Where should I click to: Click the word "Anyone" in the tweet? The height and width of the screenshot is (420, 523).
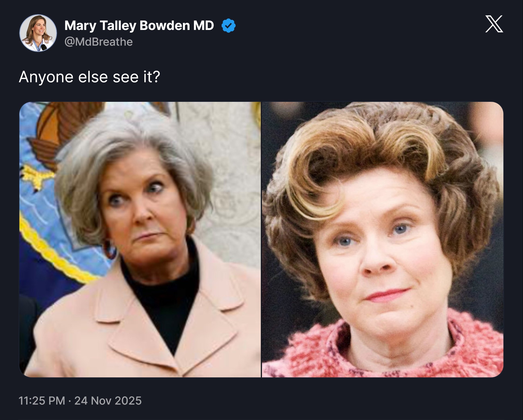pos(46,77)
